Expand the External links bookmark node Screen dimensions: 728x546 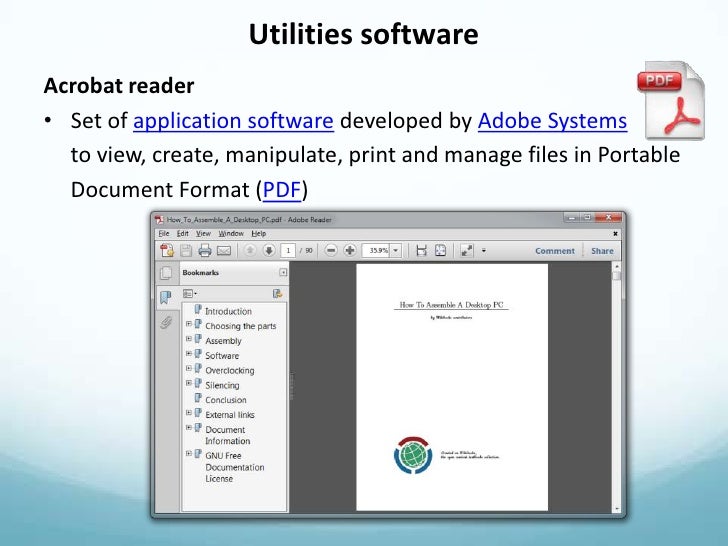click(x=189, y=413)
